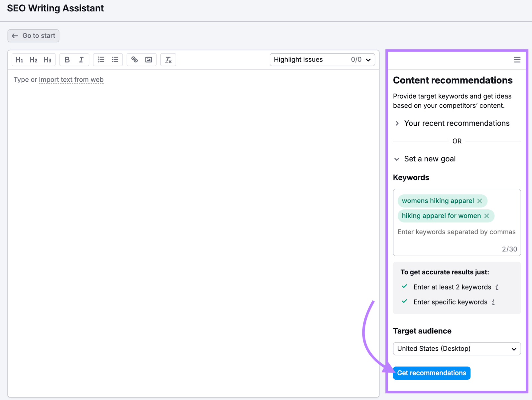Apply Heading 3 formatting
Viewport: 532px width, 400px height.
[47, 60]
